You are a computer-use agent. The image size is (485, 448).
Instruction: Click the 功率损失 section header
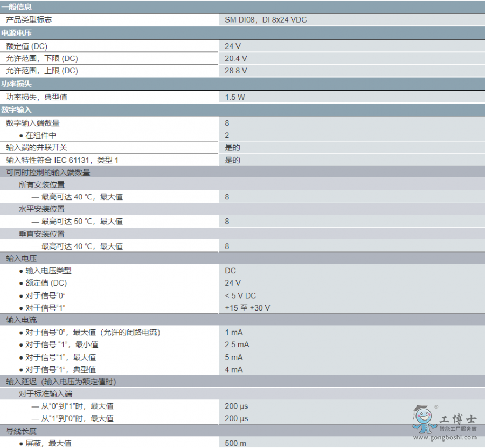click(17, 84)
